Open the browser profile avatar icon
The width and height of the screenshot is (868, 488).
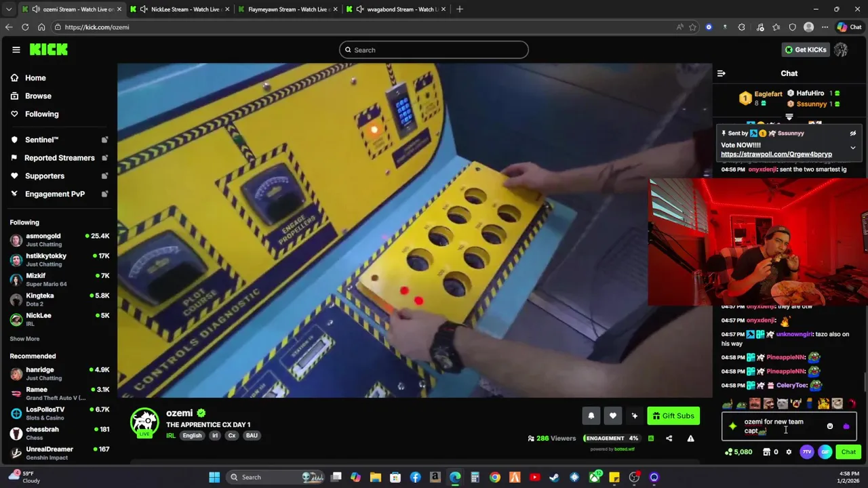tap(808, 27)
